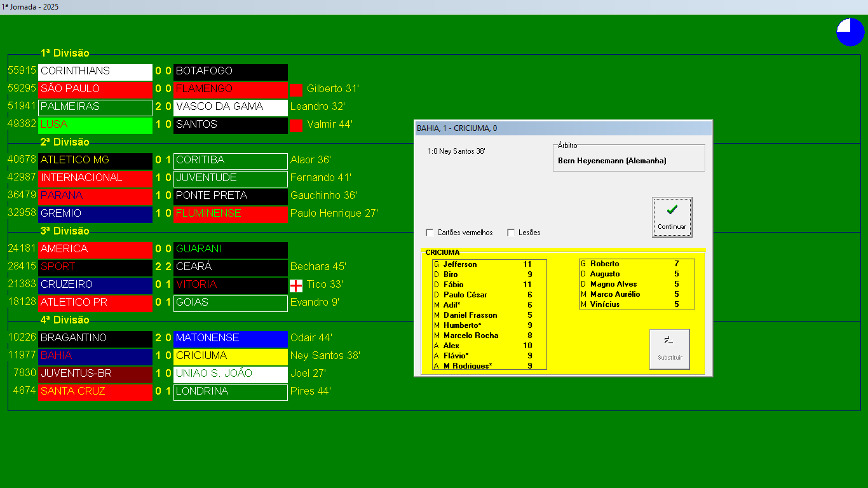Select Marcelo Rocha in the lineup list

pyautogui.click(x=470, y=335)
